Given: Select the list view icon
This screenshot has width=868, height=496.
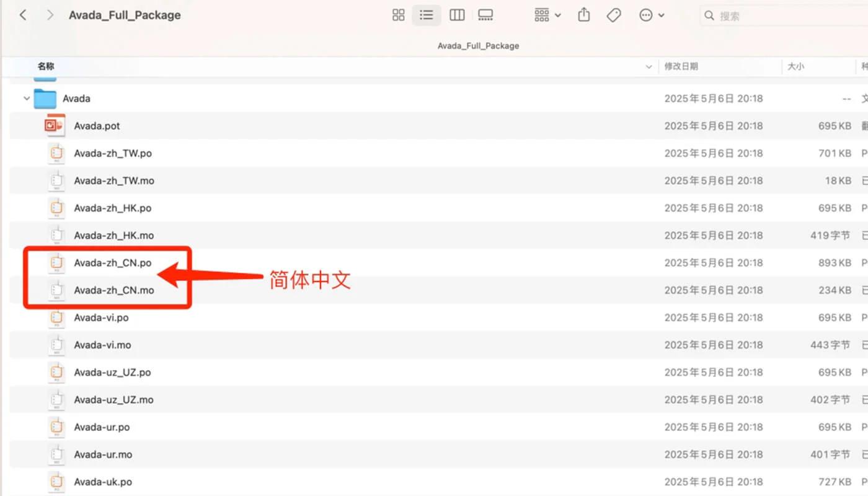Looking at the screenshot, I should [426, 15].
